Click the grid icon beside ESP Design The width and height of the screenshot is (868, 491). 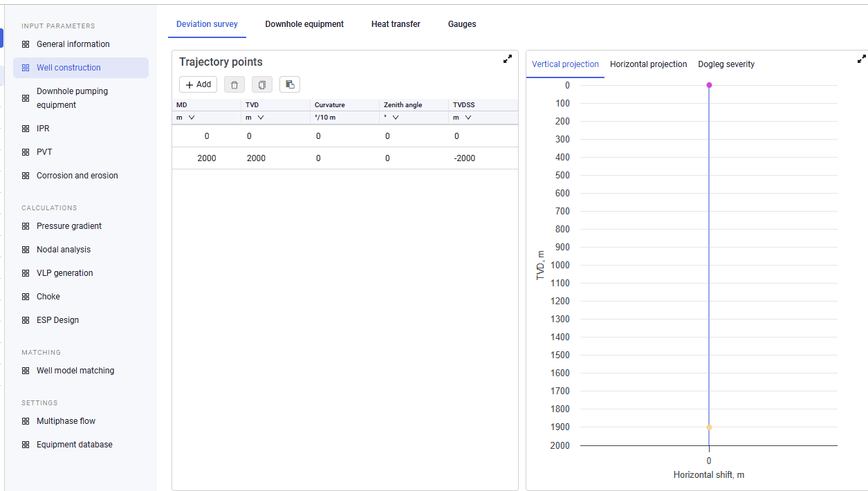26,320
